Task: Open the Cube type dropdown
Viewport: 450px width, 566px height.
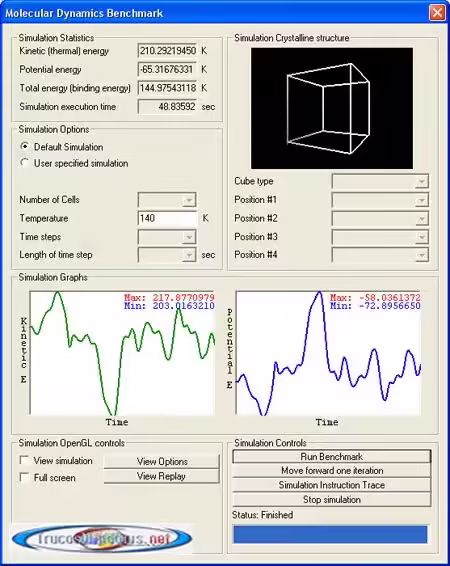Action: pyautogui.click(x=380, y=182)
